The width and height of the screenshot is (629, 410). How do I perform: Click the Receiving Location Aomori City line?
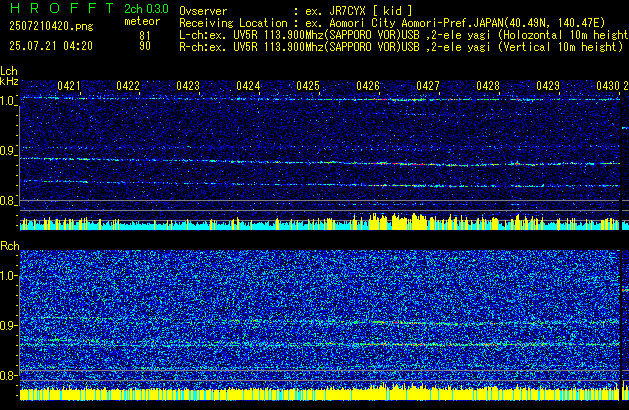point(392,23)
